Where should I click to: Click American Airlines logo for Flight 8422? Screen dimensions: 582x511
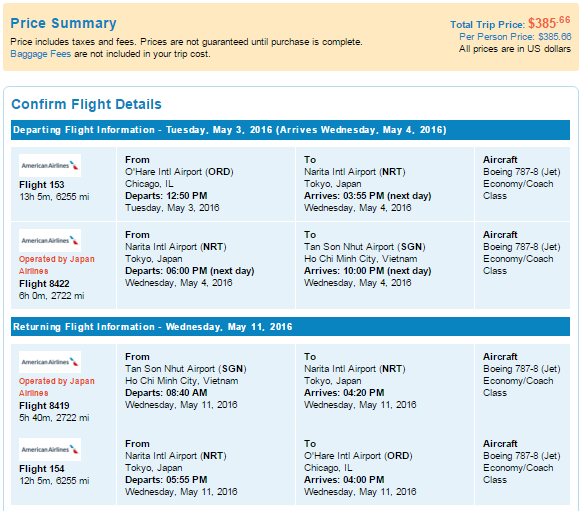click(x=50, y=240)
